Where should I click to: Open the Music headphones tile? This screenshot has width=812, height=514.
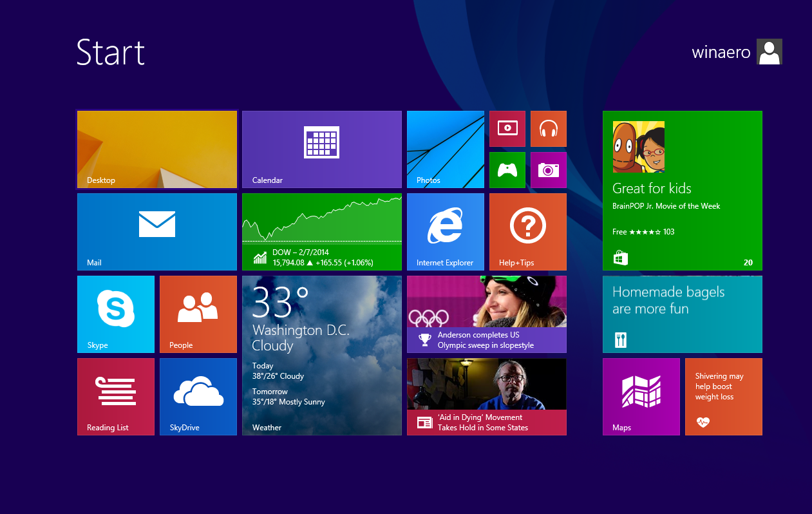point(549,129)
